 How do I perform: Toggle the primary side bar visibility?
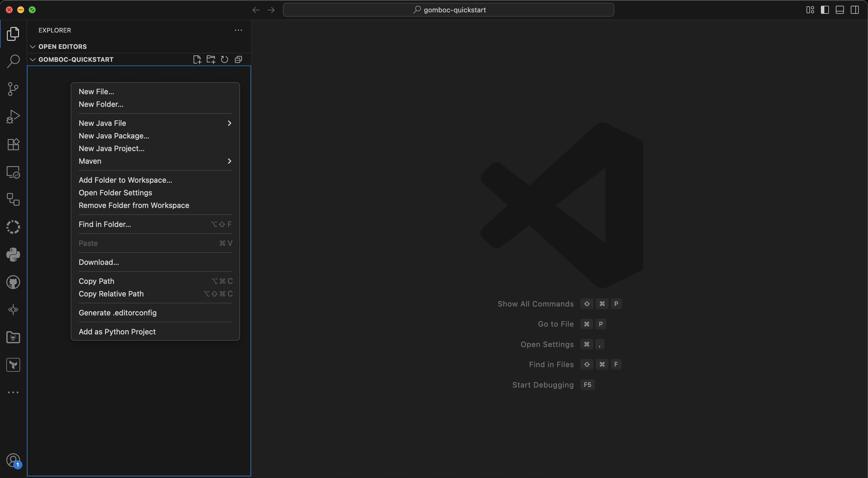(825, 10)
